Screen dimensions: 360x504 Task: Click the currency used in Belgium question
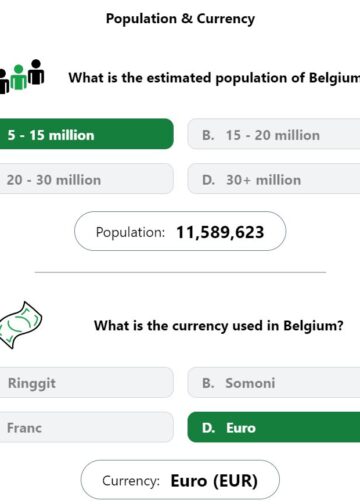point(219,326)
